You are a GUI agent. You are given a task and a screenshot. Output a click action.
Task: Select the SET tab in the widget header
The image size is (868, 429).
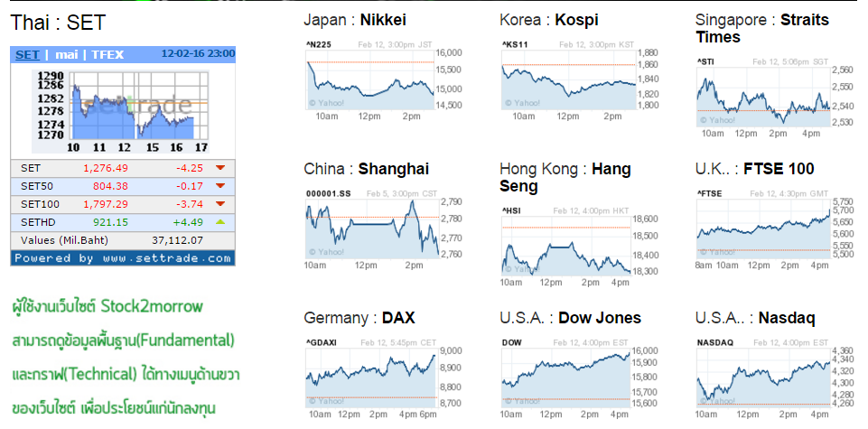pos(27,54)
